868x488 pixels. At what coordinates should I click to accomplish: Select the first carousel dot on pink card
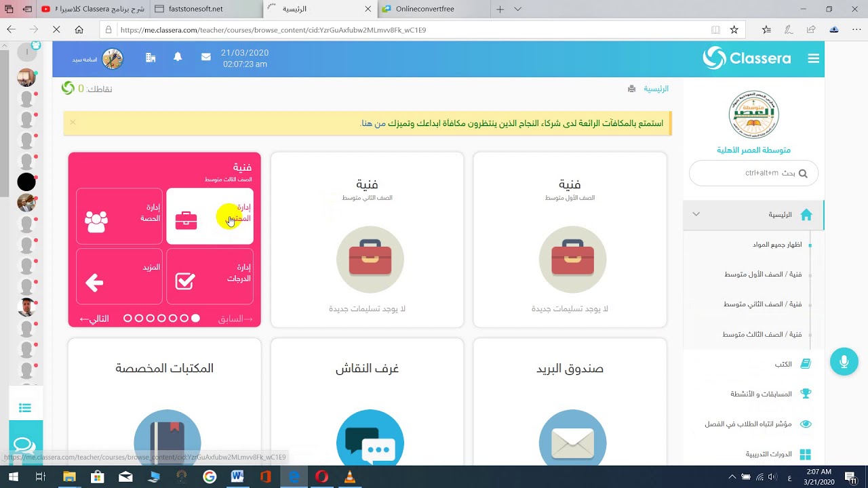127,318
